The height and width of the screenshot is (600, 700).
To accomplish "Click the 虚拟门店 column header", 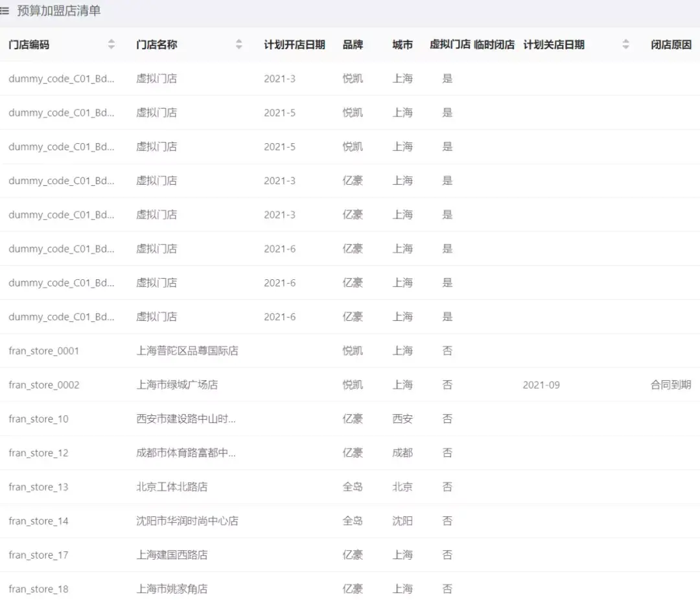I will (x=450, y=45).
